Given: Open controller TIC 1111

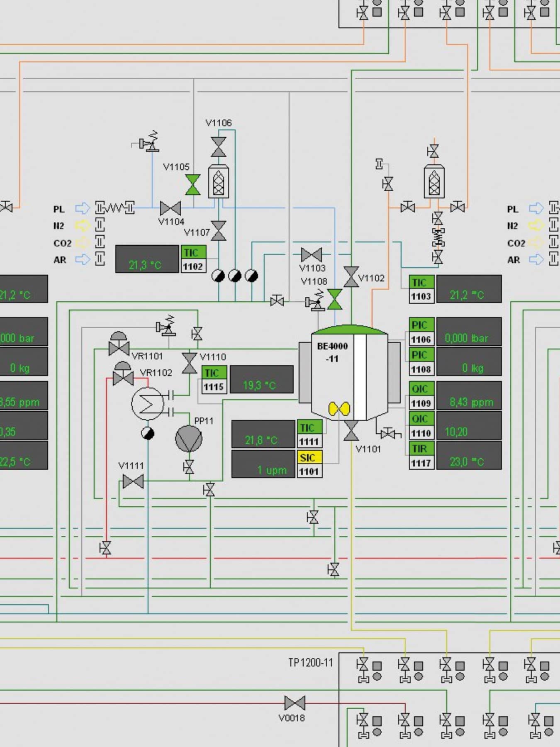Looking at the screenshot, I should click(309, 435).
